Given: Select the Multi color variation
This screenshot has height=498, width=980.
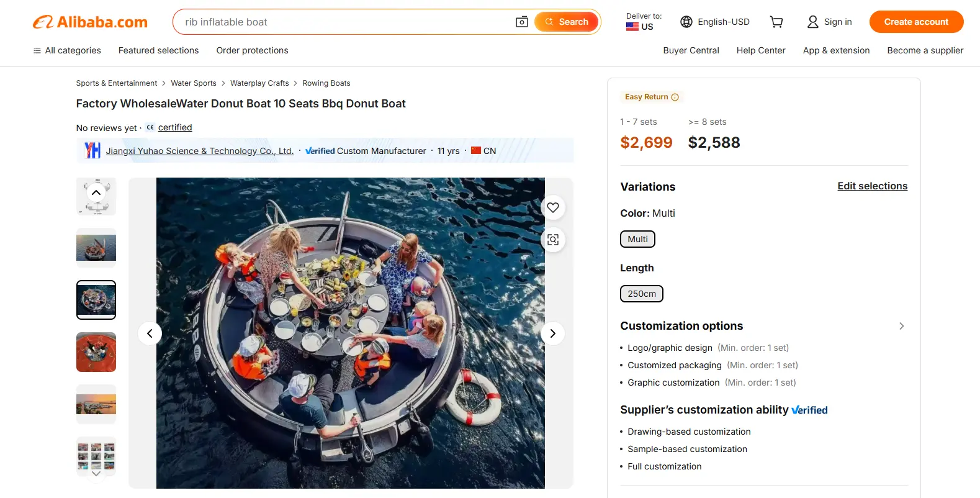Looking at the screenshot, I should (637, 238).
